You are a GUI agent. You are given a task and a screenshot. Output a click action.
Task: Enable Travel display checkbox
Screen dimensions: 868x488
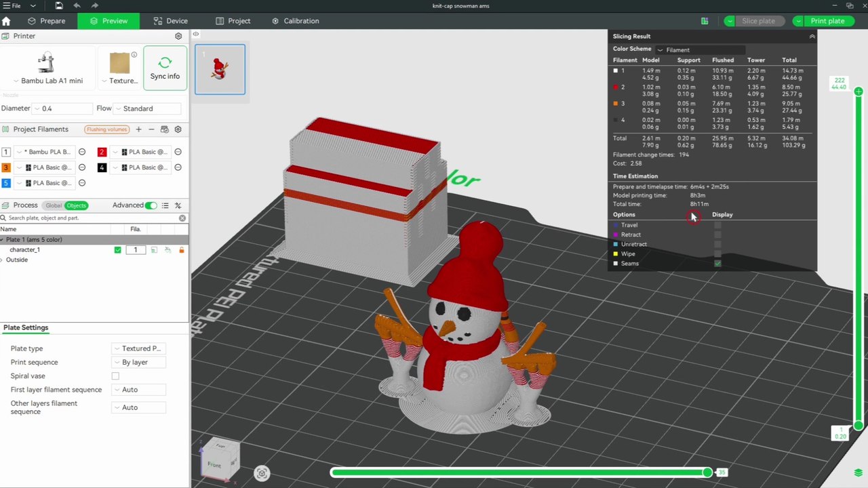coord(717,225)
